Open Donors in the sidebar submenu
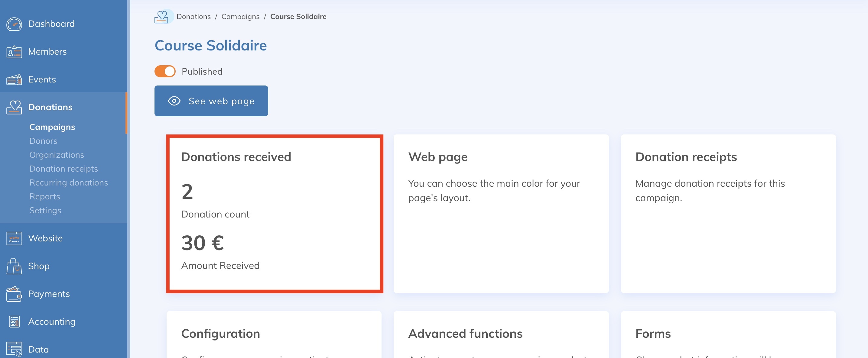The width and height of the screenshot is (868, 358). (x=43, y=141)
